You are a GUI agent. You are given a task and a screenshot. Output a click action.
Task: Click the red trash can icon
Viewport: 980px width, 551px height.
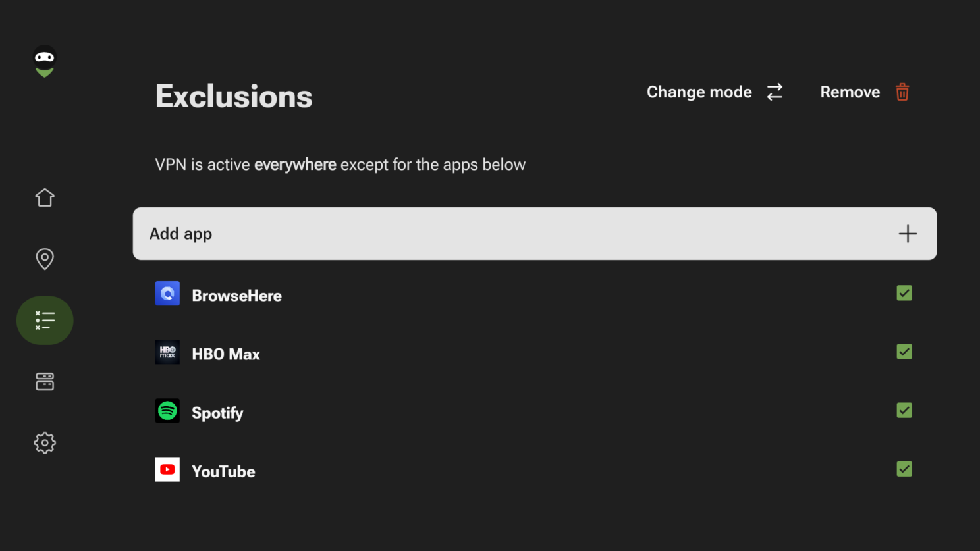(902, 92)
